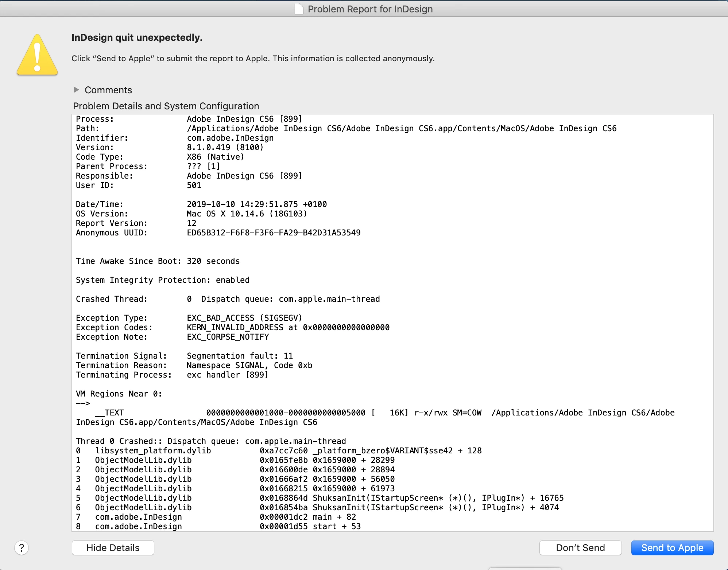Click the Anonymous UUID value text

274,233
